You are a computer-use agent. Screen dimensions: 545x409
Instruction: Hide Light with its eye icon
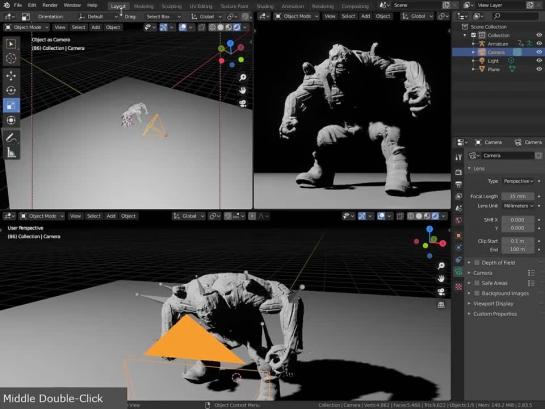[x=539, y=61]
